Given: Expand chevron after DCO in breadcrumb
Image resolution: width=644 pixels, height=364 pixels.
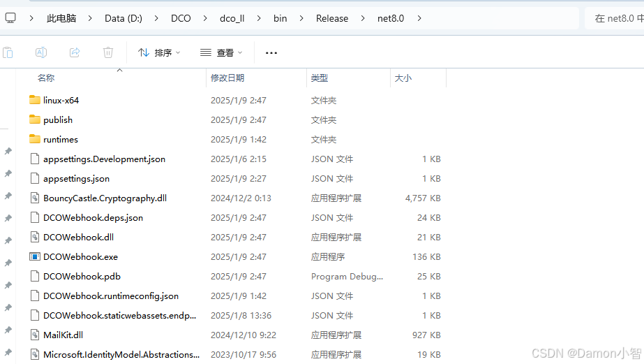Looking at the screenshot, I should pyautogui.click(x=205, y=18).
